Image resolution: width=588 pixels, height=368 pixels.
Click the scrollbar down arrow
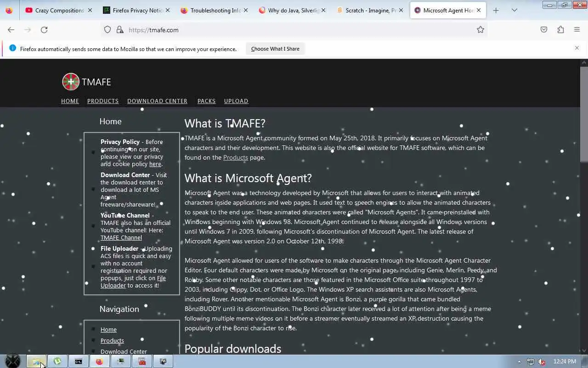(584, 351)
